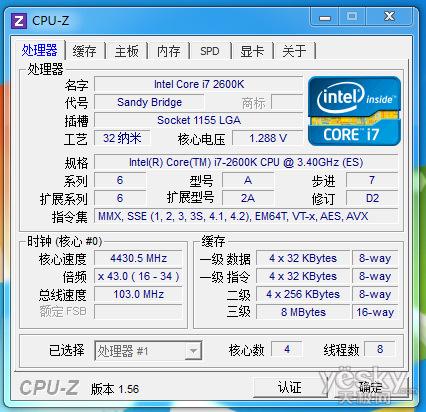
Task: Open the 关于 tab
Action: (294, 51)
